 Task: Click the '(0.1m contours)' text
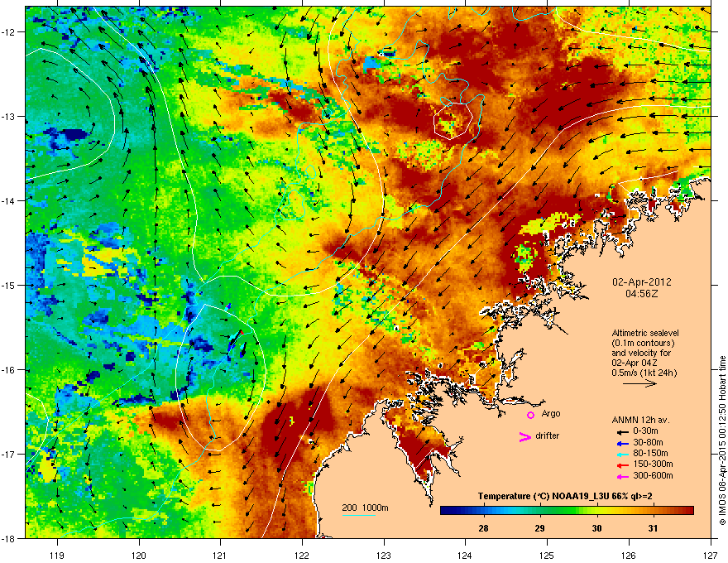tap(643, 343)
